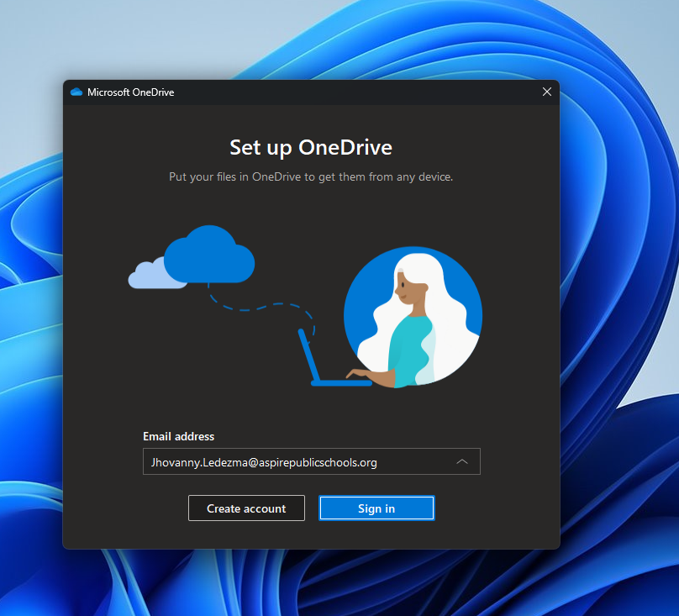Close the OneDrive setup window

[x=547, y=92]
